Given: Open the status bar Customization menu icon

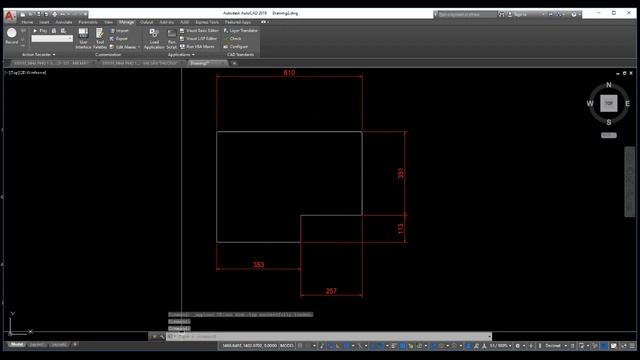Looking at the screenshot, I should click(x=632, y=346).
